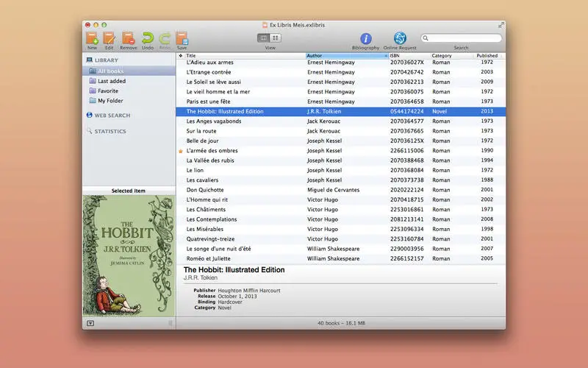Select the row Sur la route
This screenshot has height=368, width=588.
coord(340,131)
